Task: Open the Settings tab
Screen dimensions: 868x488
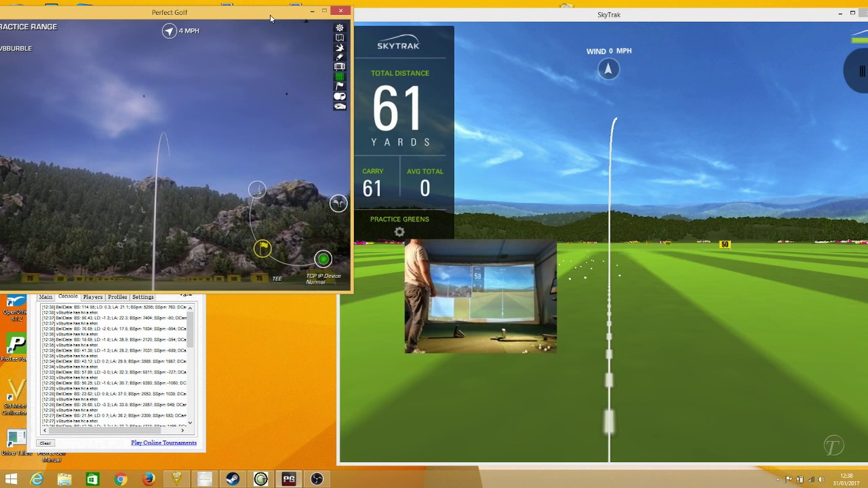Action: pyautogui.click(x=142, y=297)
